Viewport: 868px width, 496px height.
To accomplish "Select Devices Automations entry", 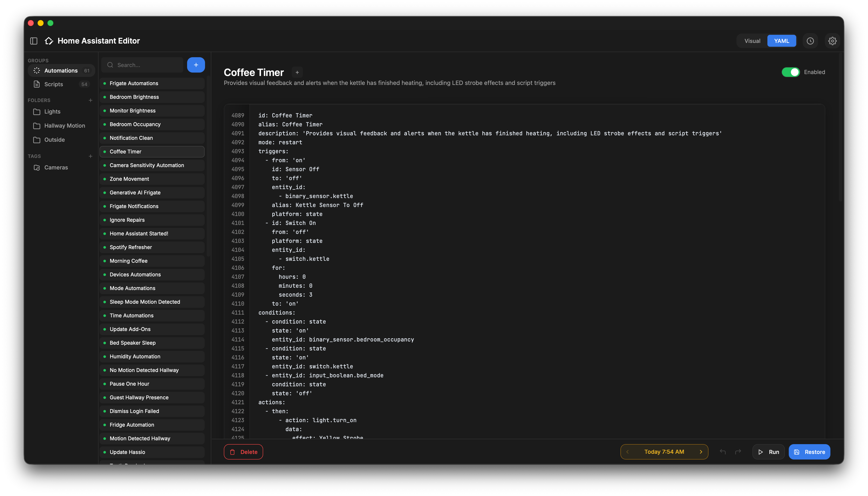I will coord(152,274).
